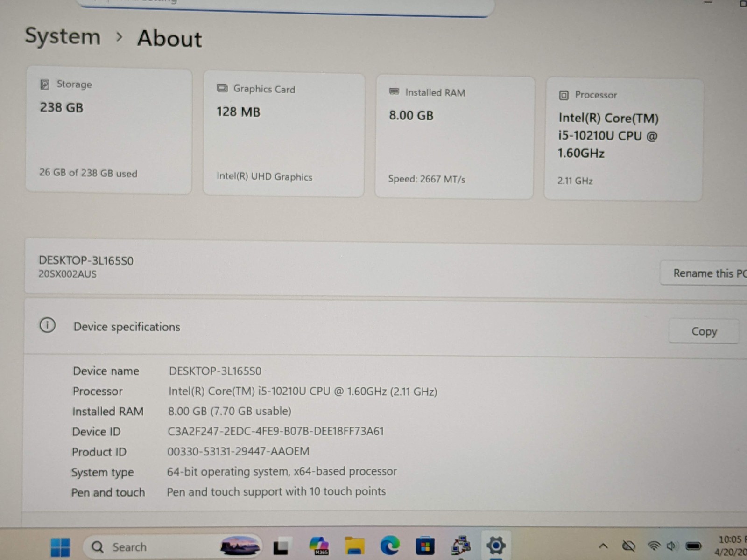Open Wi-Fi network tray icon
The width and height of the screenshot is (747, 560).
tap(654, 546)
